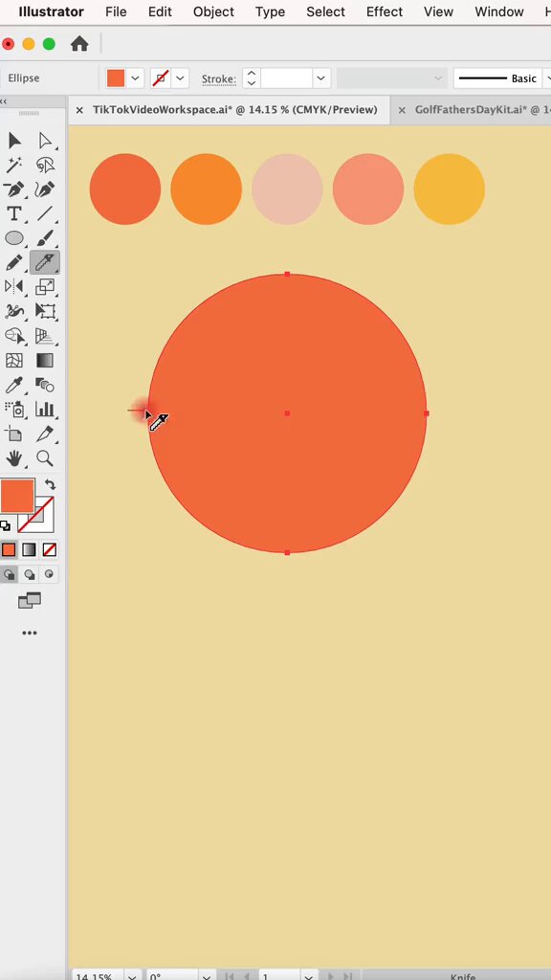551x980 pixels.
Task: Click the stroke weight input field
Action: click(x=286, y=78)
